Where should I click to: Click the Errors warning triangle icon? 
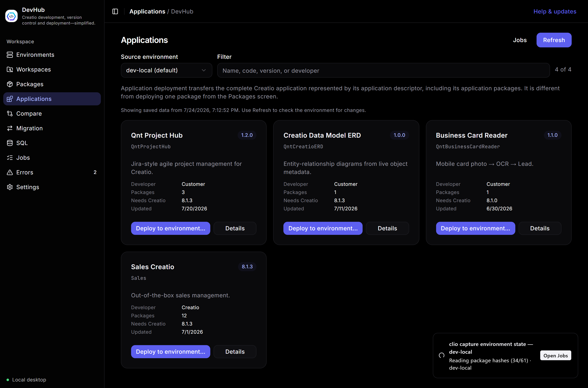pos(10,172)
